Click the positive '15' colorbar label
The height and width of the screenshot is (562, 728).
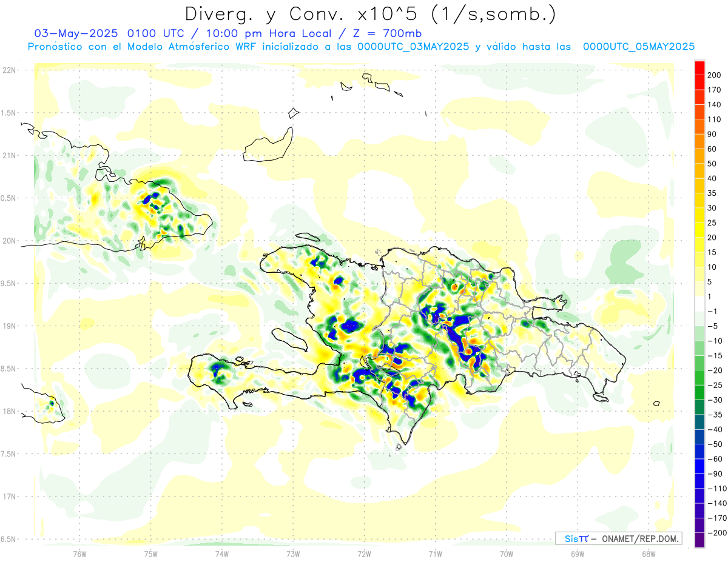click(713, 252)
